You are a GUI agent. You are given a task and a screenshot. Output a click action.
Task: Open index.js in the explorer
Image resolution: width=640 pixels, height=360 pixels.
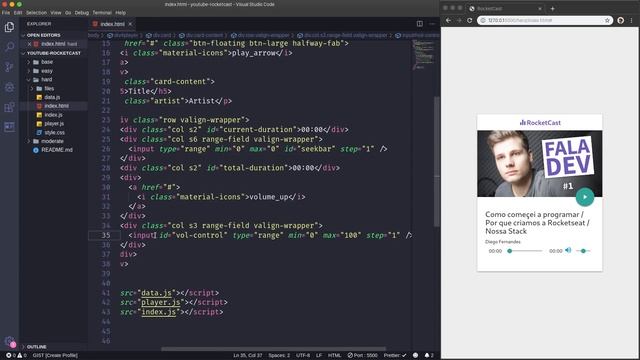click(53, 115)
